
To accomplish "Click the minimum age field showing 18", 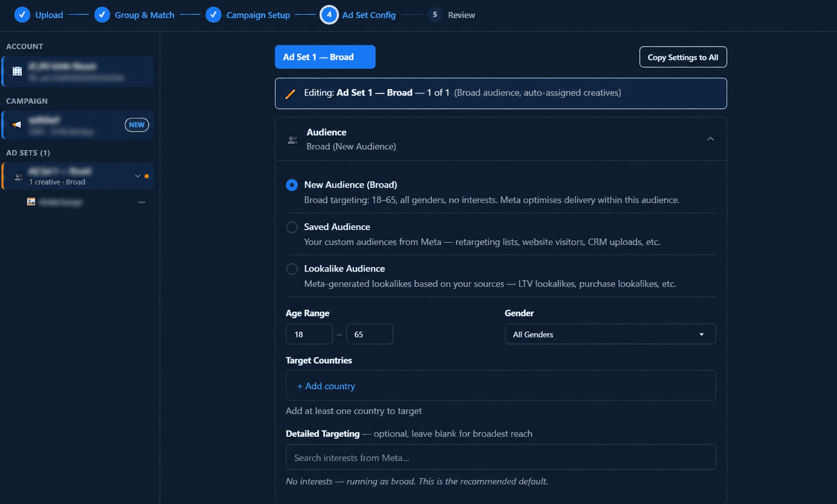I will 309,334.
